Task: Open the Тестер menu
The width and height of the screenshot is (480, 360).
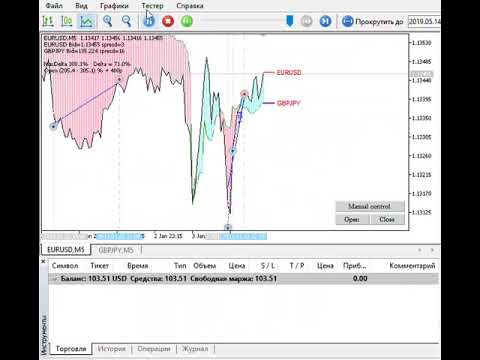Action: pyautogui.click(x=152, y=6)
